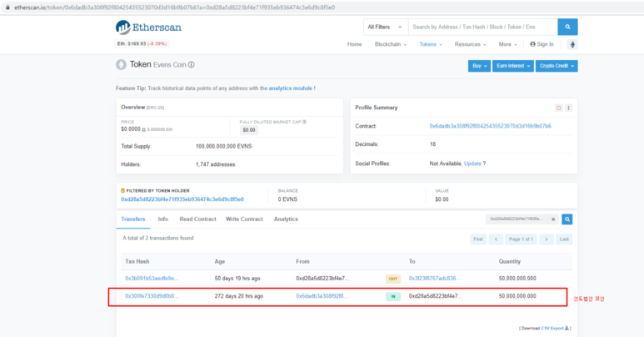Expand the Resources menu
The image size is (644, 337).
(470, 44)
